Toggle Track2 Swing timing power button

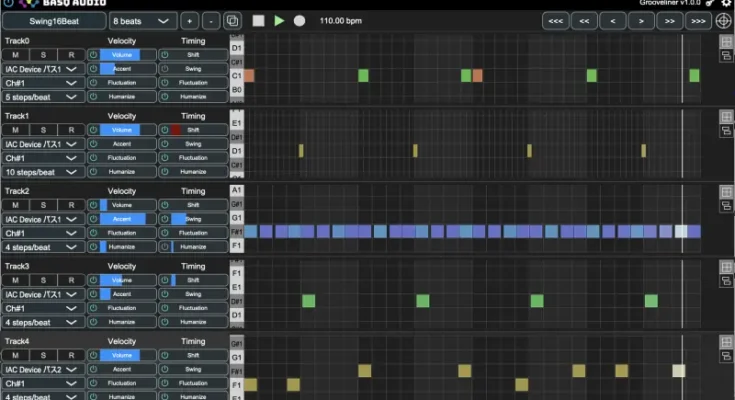pos(165,219)
